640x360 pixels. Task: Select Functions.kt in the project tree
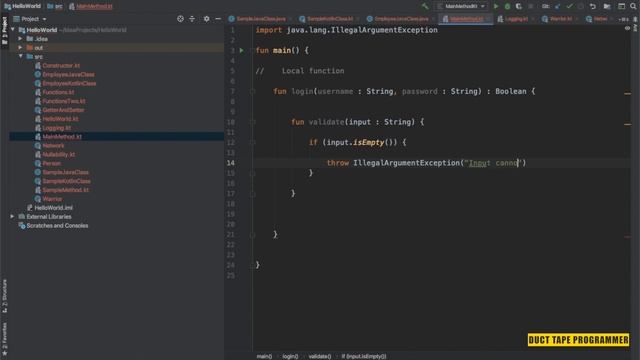click(58, 92)
